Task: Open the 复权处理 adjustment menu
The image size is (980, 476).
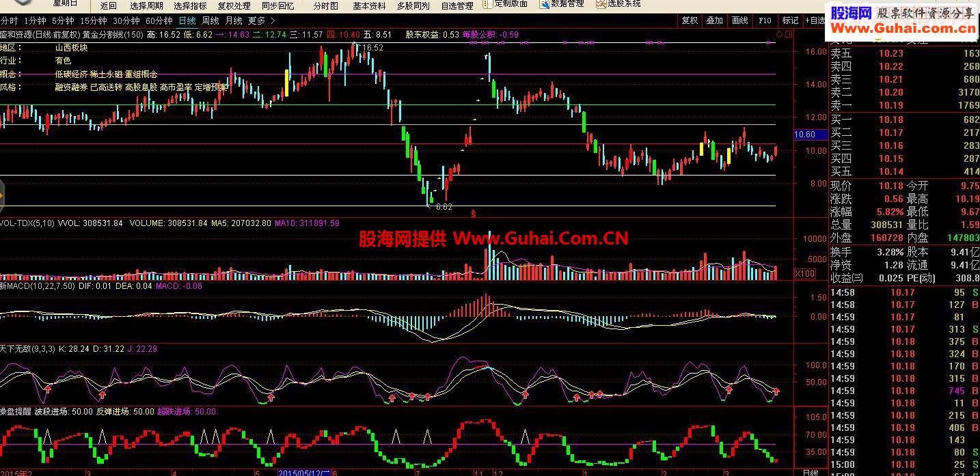Action: [234, 5]
